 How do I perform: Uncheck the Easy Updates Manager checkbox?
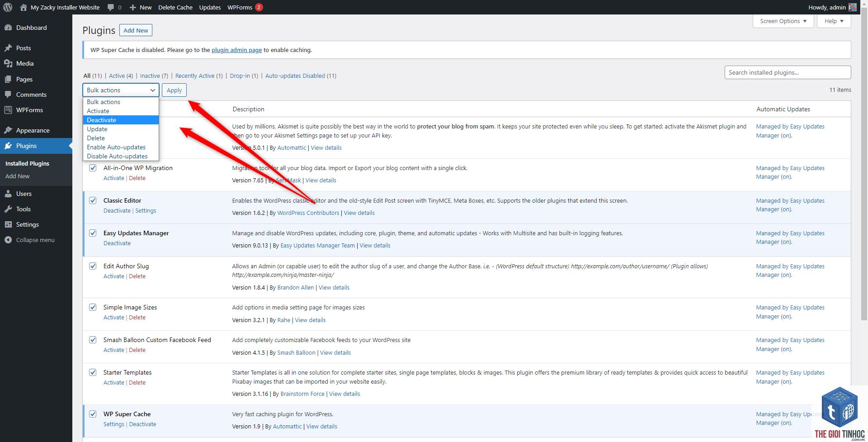[93, 233]
